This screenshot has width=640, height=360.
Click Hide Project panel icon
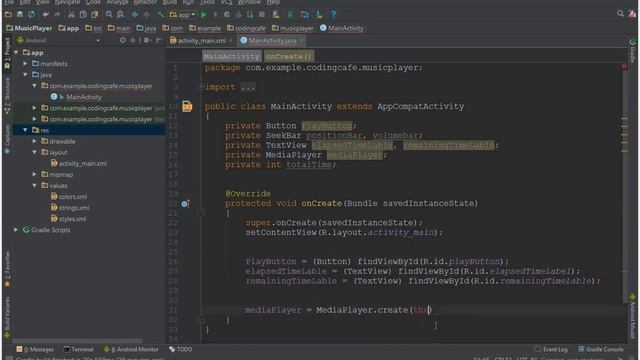click(x=159, y=40)
